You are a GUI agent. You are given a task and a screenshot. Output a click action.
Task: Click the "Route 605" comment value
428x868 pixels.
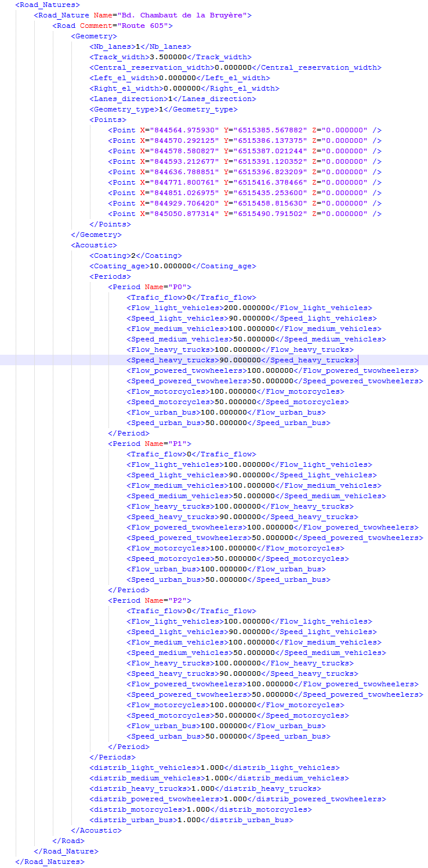143,26
